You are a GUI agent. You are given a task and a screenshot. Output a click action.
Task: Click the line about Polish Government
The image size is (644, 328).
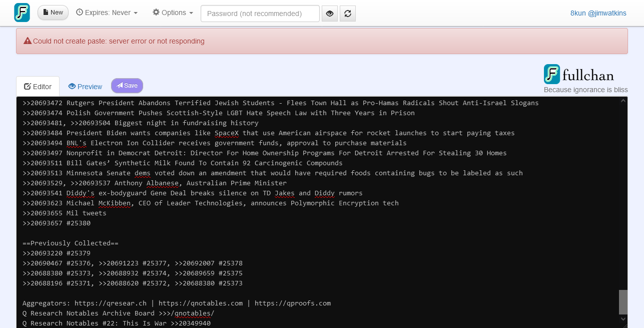click(219, 113)
